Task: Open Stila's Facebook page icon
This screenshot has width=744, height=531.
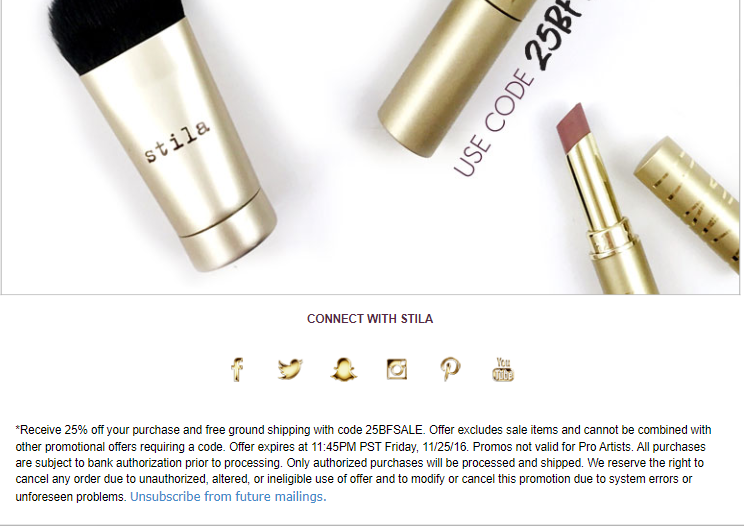Action: point(237,370)
